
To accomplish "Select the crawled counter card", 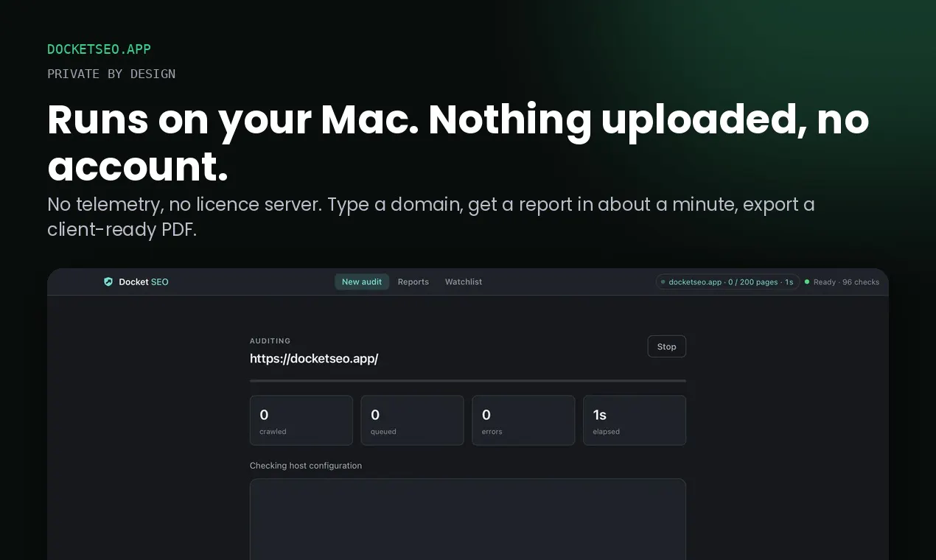I will coord(301,420).
